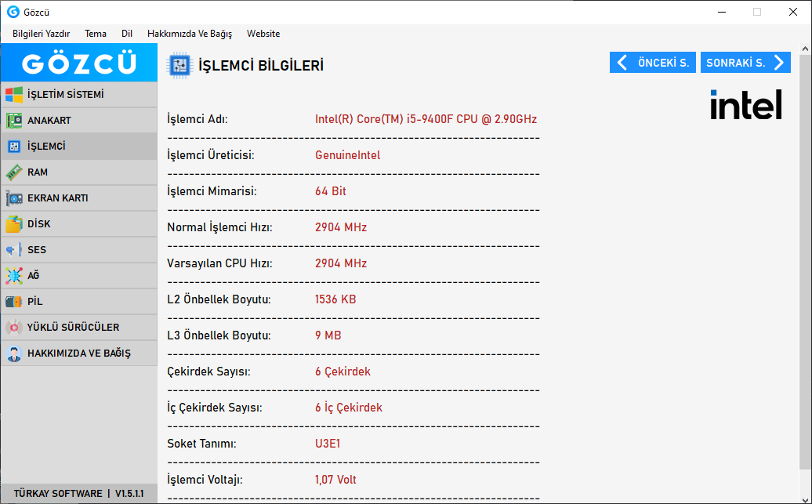The width and height of the screenshot is (812, 504).
Task: Click the driver disc icon beside Yüklü Sürücüler
Action: coord(14,328)
